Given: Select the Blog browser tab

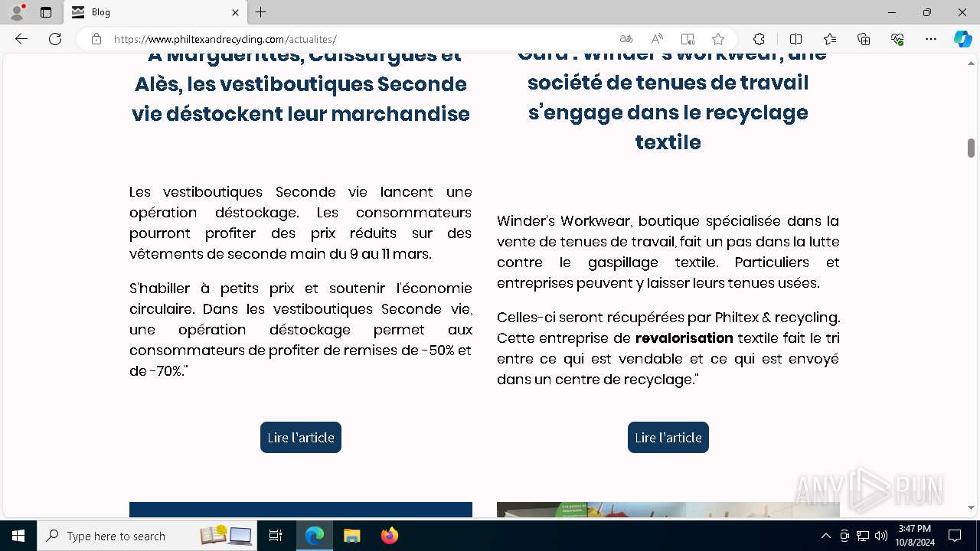Looking at the screenshot, I should pyautogui.click(x=155, y=12).
